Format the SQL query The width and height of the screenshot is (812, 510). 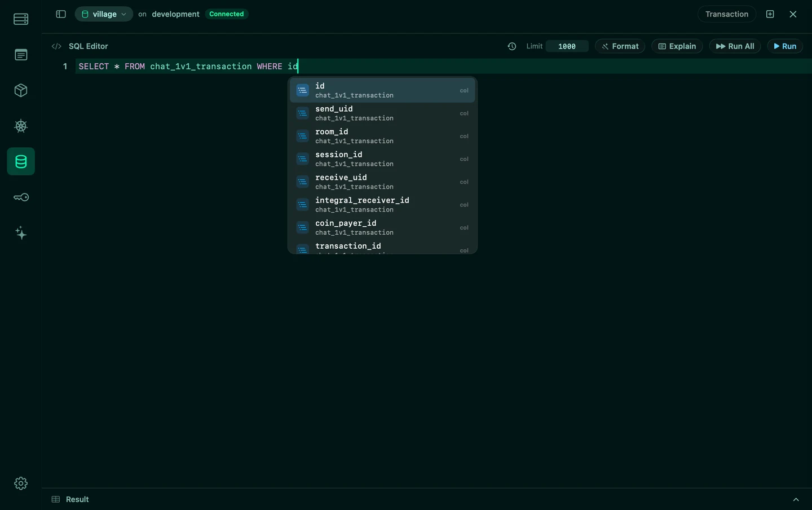tap(620, 46)
